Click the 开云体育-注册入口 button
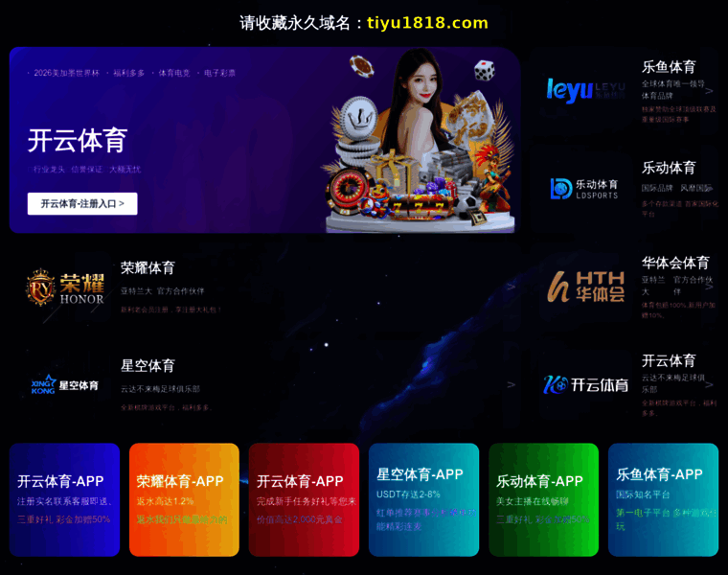This screenshot has width=728, height=575. [82, 204]
